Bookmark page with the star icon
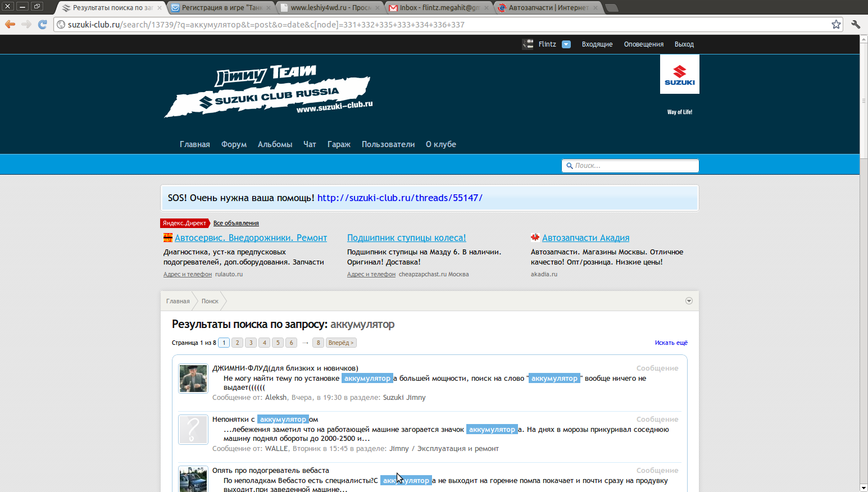The width and height of the screenshot is (868, 492). coord(836,24)
